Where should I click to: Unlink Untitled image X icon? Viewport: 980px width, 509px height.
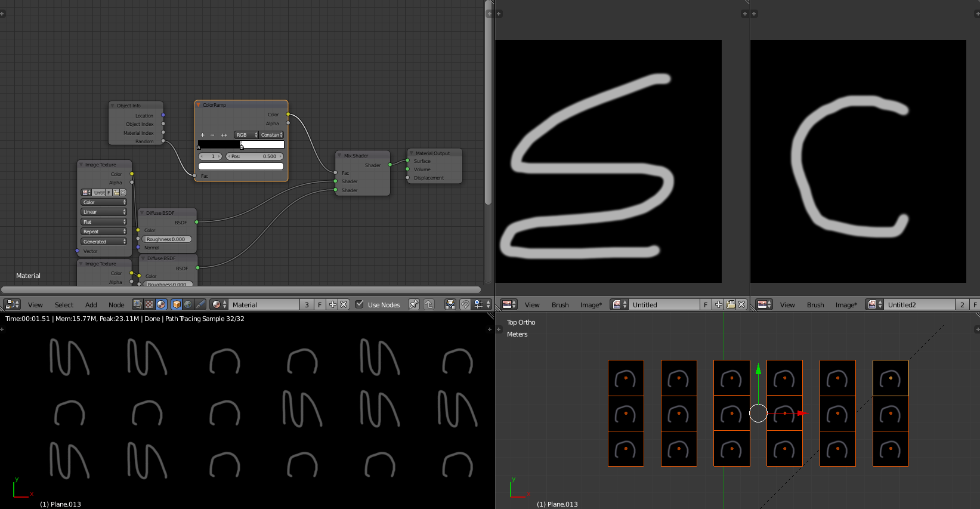[x=741, y=304]
